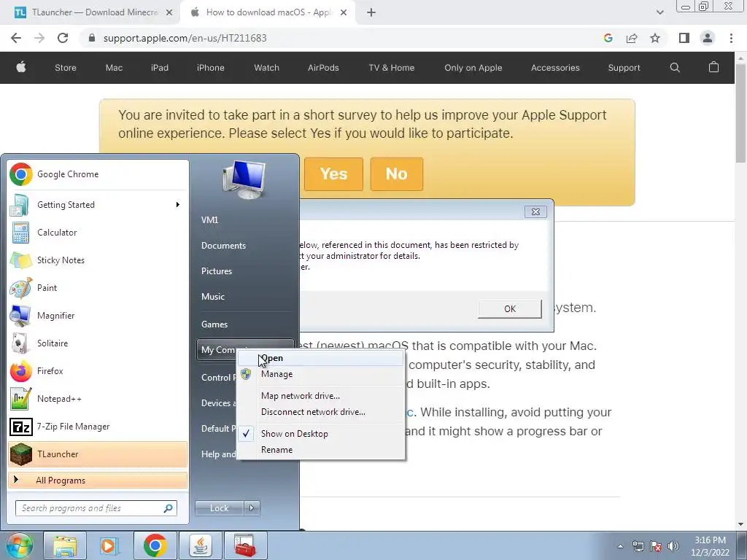The height and width of the screenshot is (560, 747).
Task: Expand All Programs list
Action: [98, 480]
